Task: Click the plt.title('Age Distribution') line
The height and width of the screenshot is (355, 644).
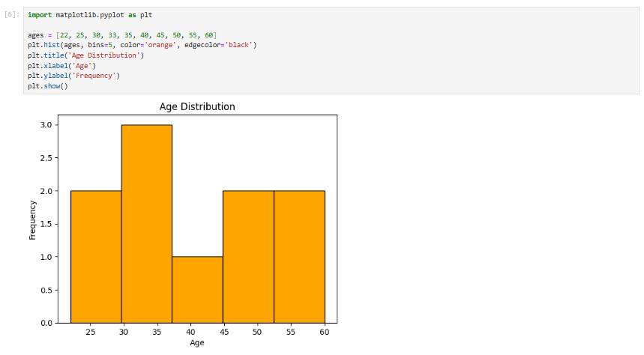Action: [x=85, y=55]
